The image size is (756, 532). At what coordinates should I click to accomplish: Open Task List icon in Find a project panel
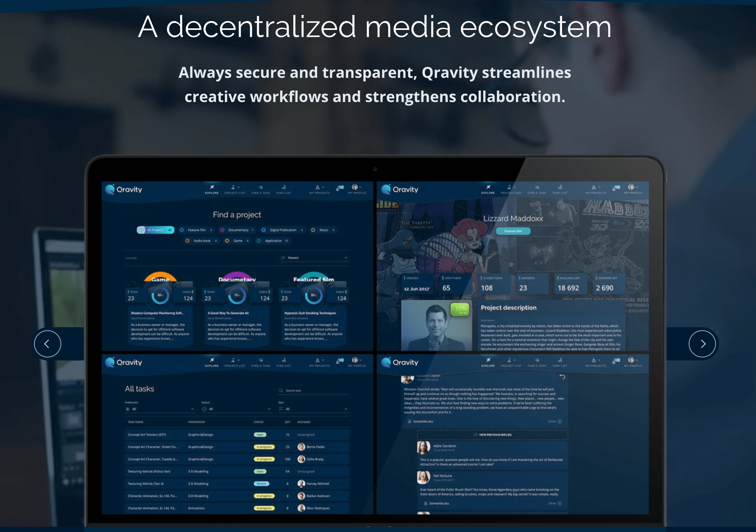284,187
